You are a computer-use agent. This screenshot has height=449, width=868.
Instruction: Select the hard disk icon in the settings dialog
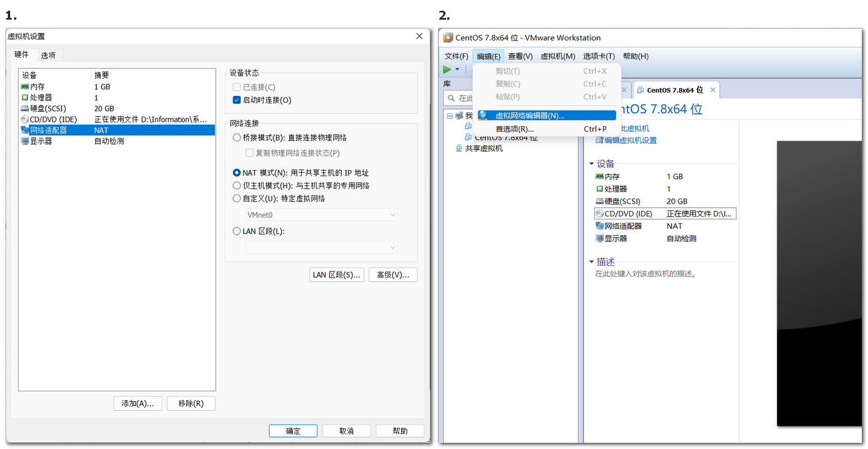click(25, 108)
